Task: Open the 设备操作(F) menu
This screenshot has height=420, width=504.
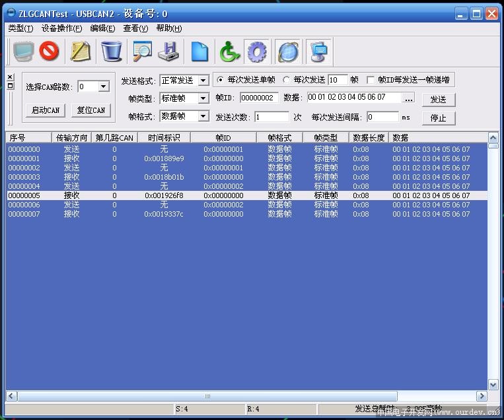Action: click(x=61, y=28)
